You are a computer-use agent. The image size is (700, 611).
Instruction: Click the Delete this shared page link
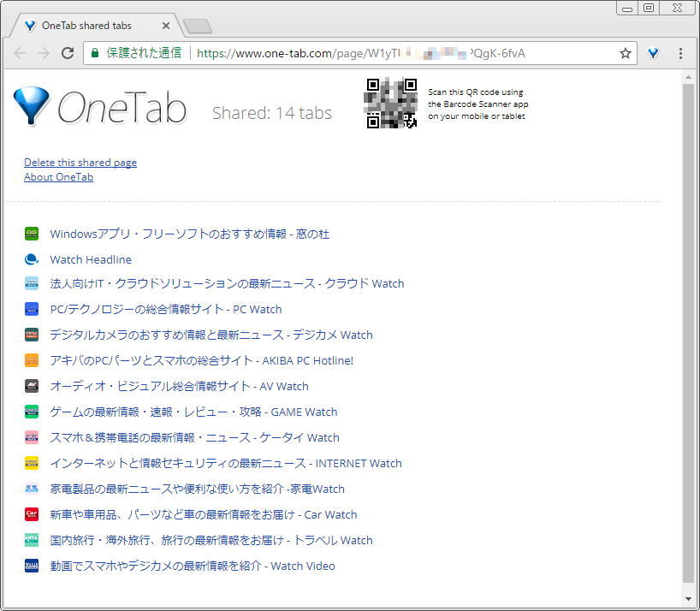[80, 163]
